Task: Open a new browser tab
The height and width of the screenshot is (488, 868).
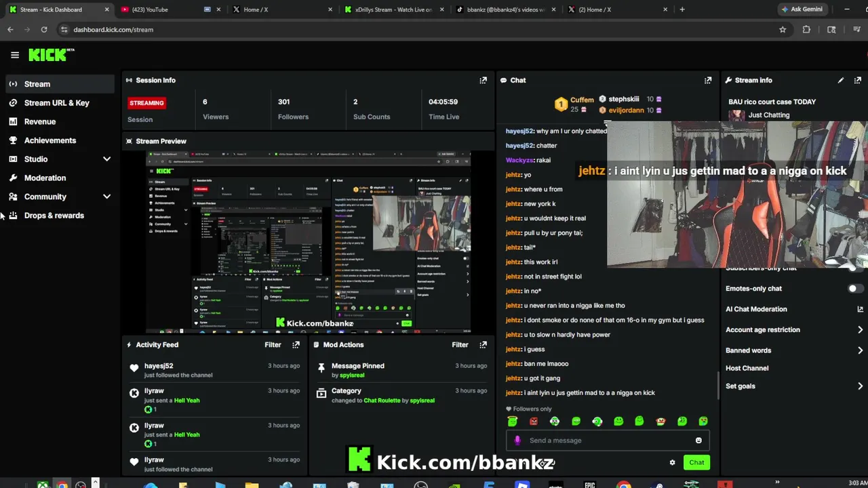Action: pyautogui.click(x=682, y=9)
